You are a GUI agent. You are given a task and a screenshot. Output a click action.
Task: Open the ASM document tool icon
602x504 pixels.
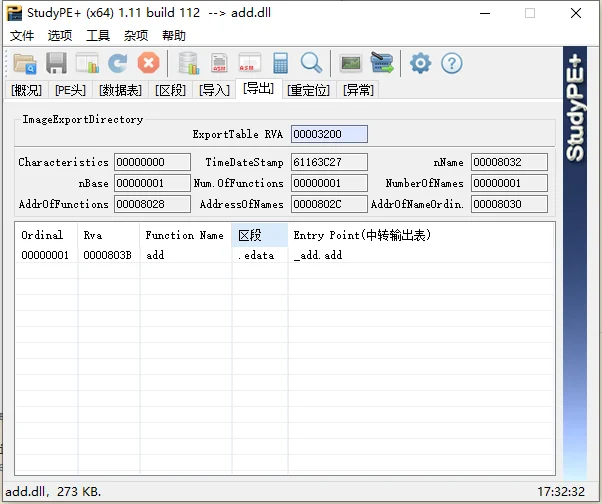219,63
